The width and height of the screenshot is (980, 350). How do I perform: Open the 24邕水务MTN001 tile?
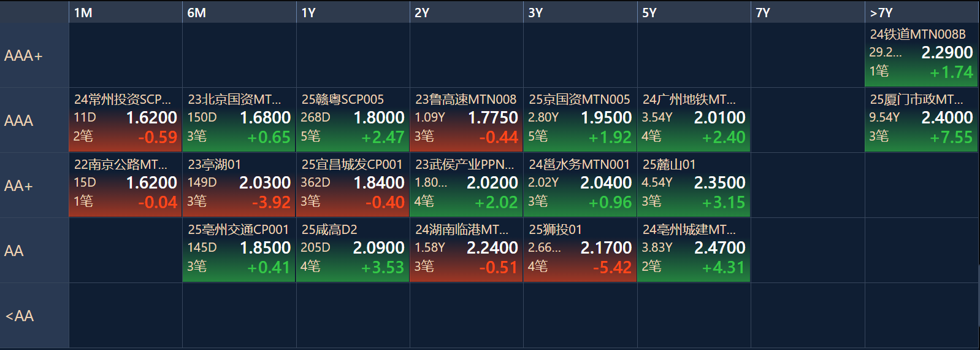pos(580,185)
